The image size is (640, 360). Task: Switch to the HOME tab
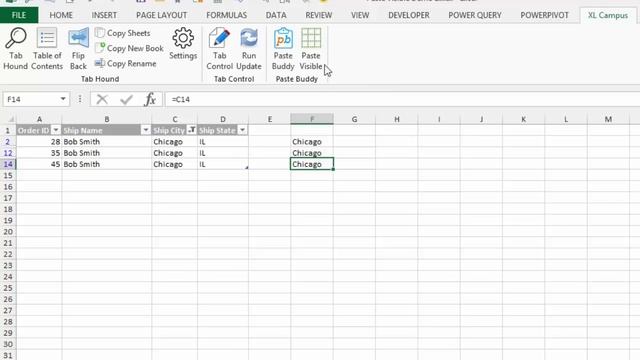pos(61,15)
